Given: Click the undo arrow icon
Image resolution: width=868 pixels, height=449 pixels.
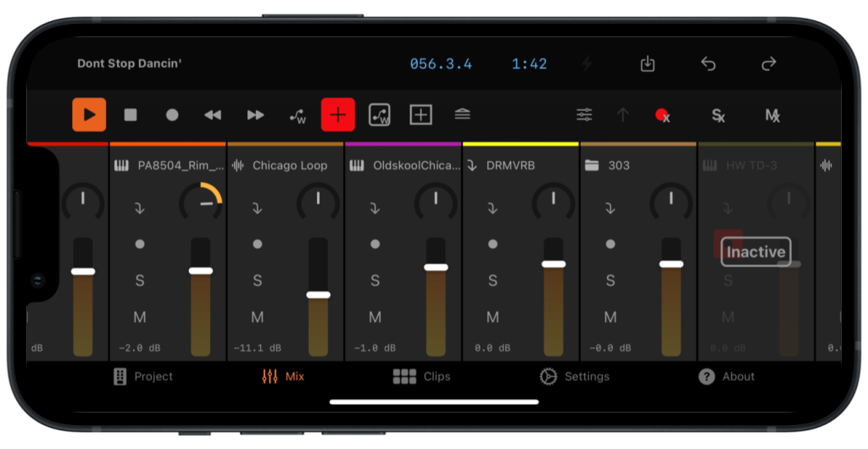Looking at the screenshot, I should click(x=709, y=64).
